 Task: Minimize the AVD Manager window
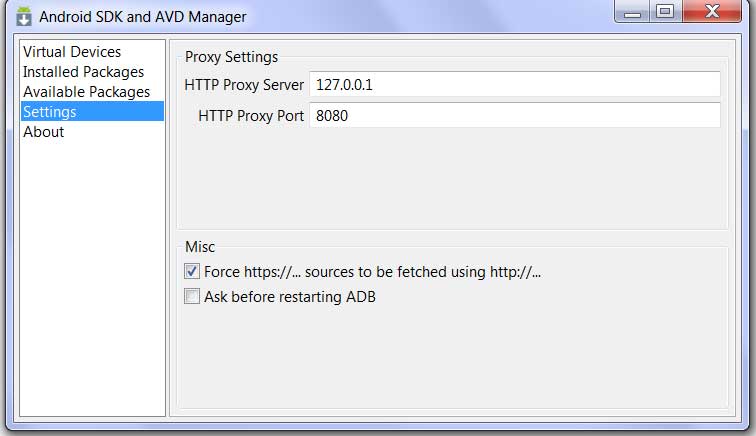click(632, 11)
